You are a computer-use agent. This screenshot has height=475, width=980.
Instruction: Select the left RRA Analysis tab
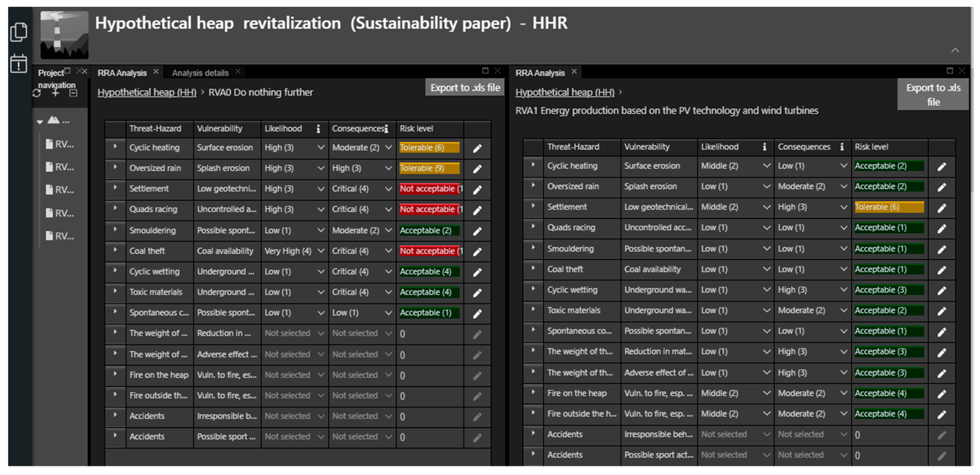pos(122,73)
